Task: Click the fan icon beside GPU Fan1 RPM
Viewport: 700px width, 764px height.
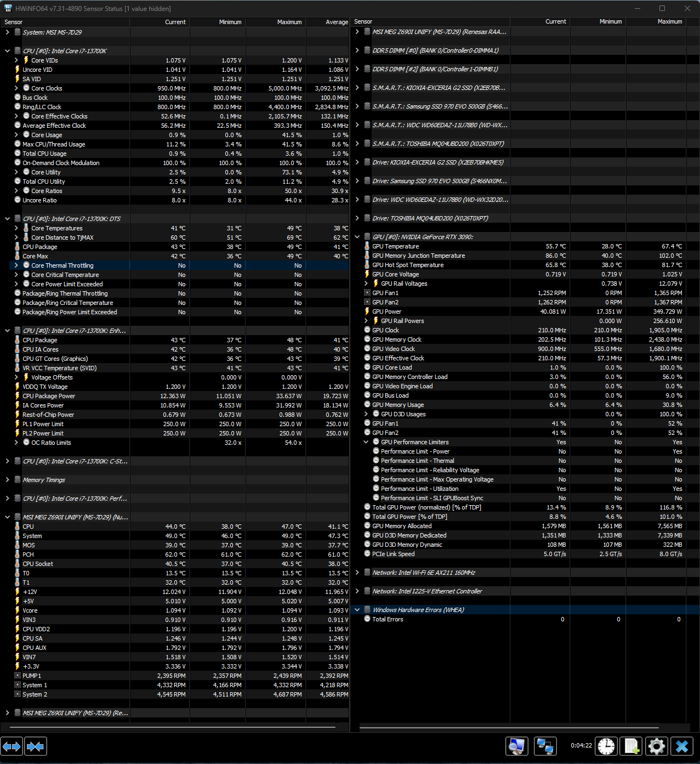Action: coord(367,293)
